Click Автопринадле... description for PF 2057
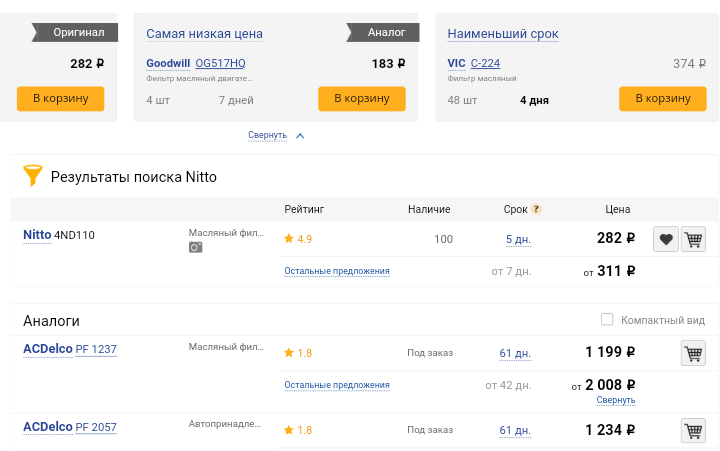The width and height of the screenshot is (720, 451). (x=225, y=424)
